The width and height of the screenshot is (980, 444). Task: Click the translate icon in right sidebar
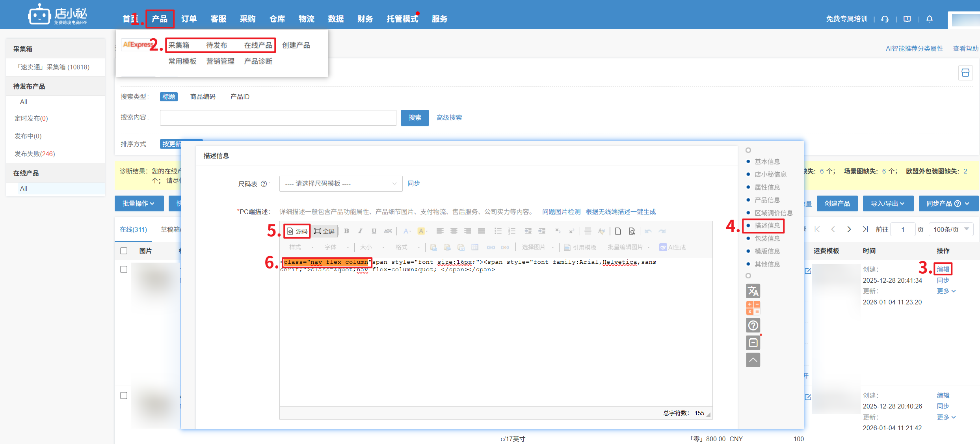[x=753, y=291]
